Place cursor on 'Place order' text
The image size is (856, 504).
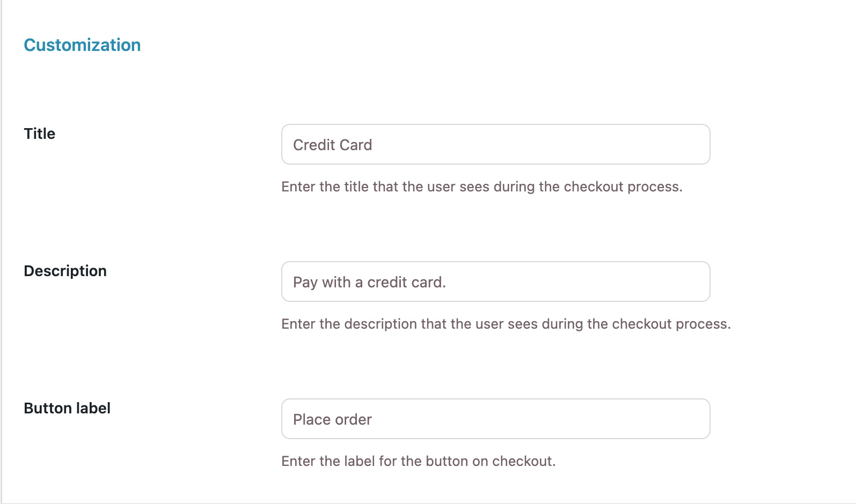[x=332, y=419]
